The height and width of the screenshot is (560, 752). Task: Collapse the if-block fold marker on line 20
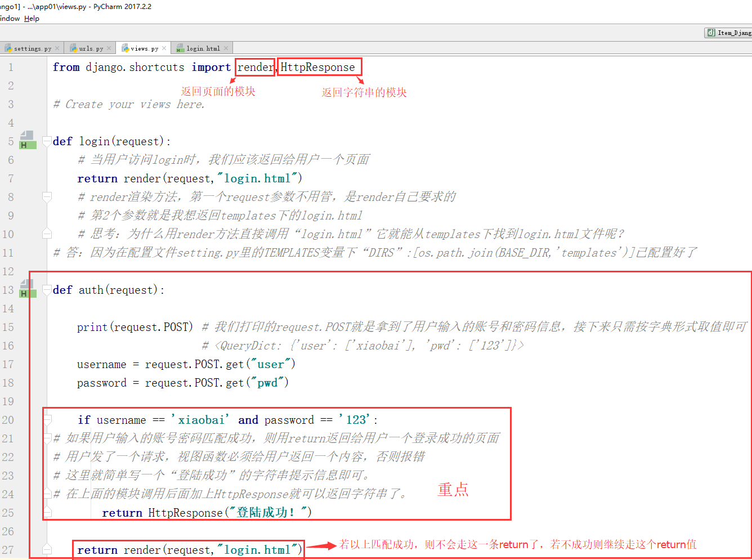(47, 420)
